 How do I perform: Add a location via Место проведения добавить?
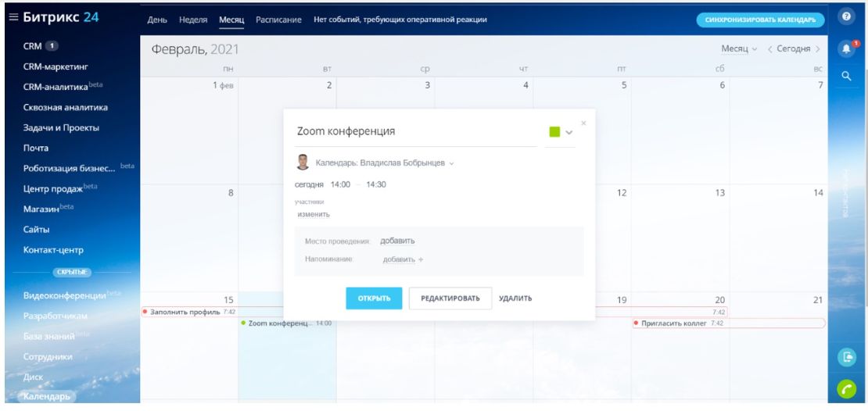pos(397,241)
